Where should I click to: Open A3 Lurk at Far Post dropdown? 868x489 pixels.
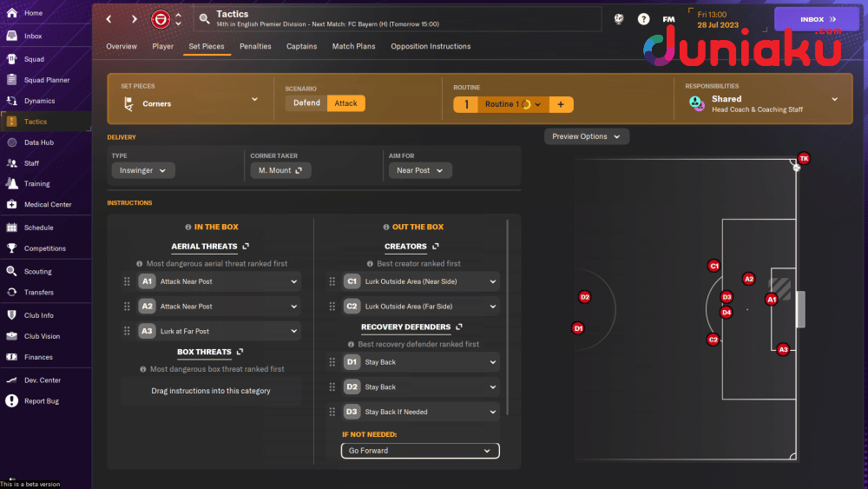click(219, 331)
